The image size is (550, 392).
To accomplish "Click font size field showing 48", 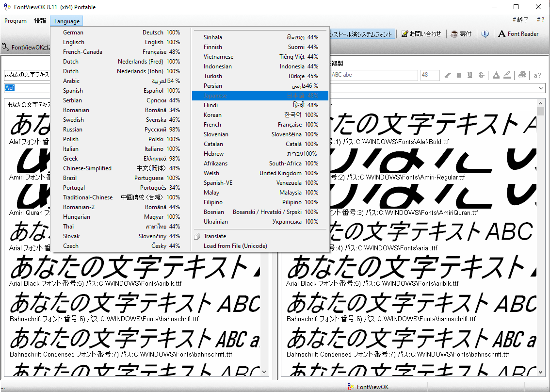I will pyautogui.click(x=430, y=75).
